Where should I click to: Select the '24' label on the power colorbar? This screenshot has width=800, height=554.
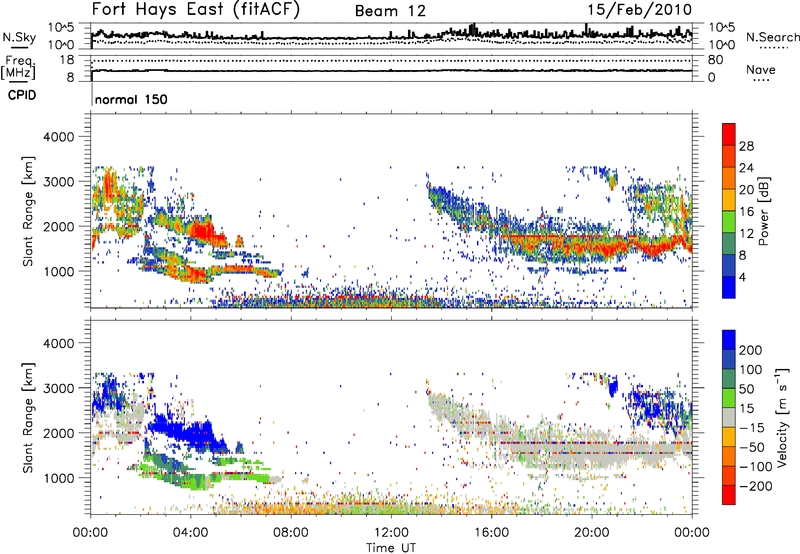click(746, 168)
